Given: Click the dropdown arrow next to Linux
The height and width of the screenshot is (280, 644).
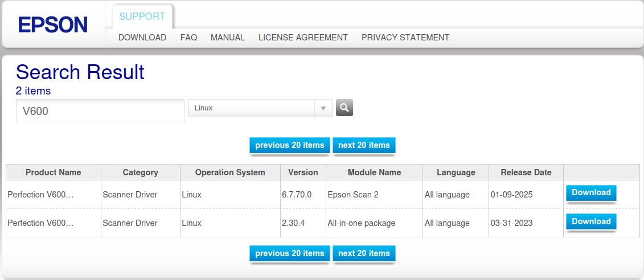Looking at the screenshot, I should (323, 108).
